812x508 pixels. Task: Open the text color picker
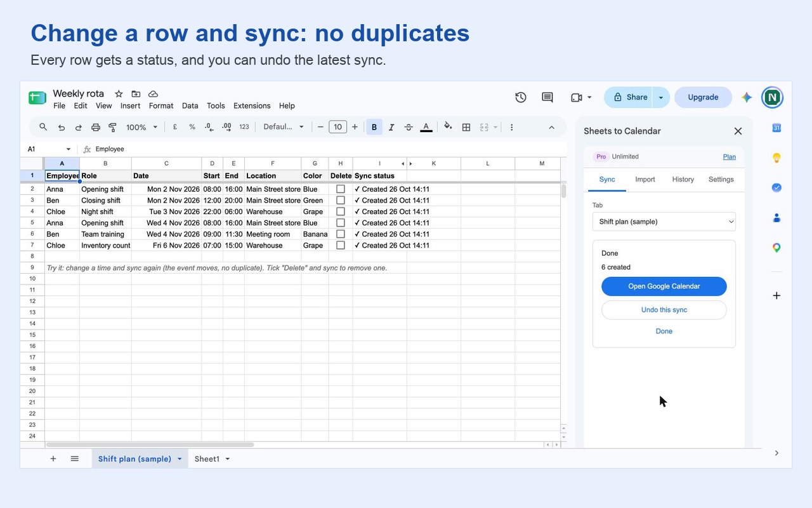point(426,127)
